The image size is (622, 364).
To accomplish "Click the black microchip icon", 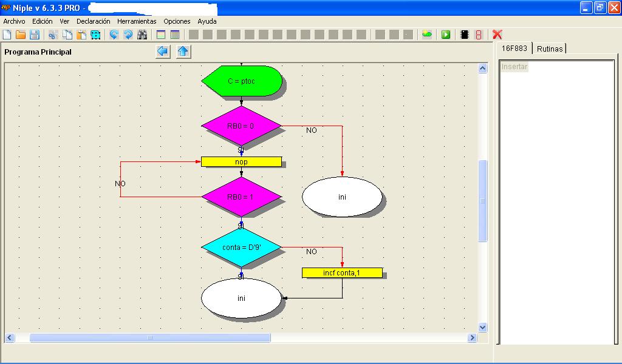I will coord(465,35).
